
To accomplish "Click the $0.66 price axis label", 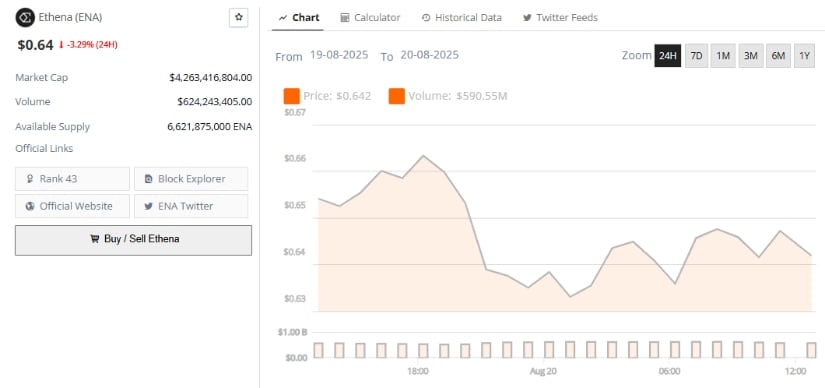I will click(x=295, y=158).
